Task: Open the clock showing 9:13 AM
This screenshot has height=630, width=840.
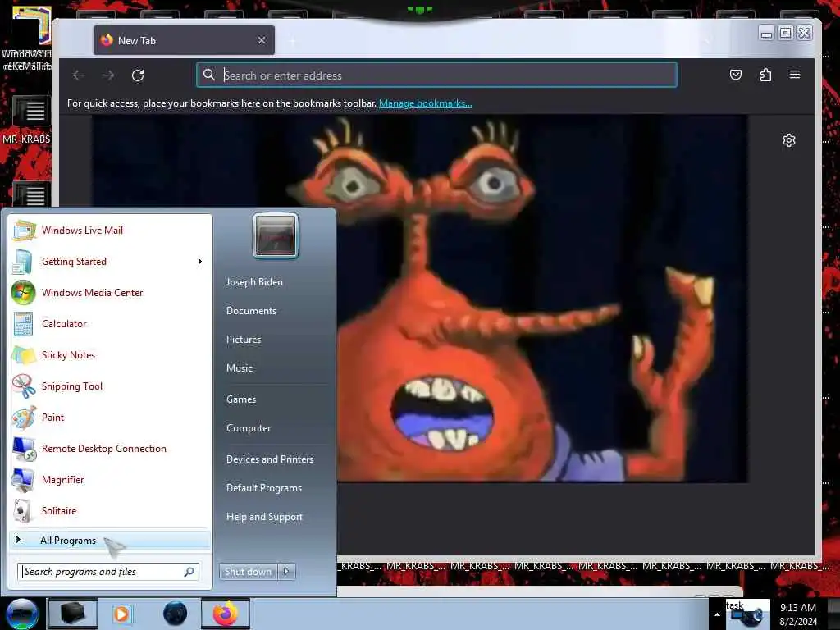Action: tap(798, 614)
